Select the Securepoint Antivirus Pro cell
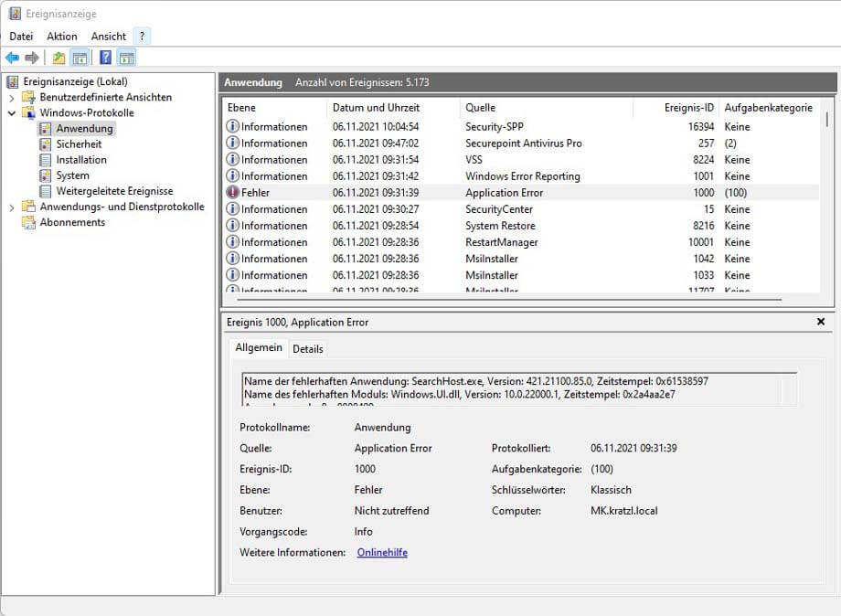The width and height of the screenshot is (841, 616). click(x=524, y=143)
